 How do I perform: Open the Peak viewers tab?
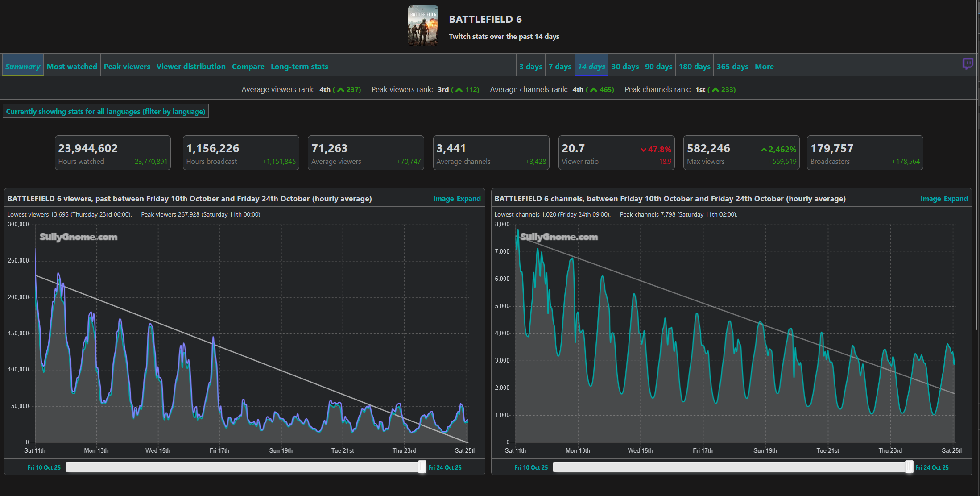(127, 67)
